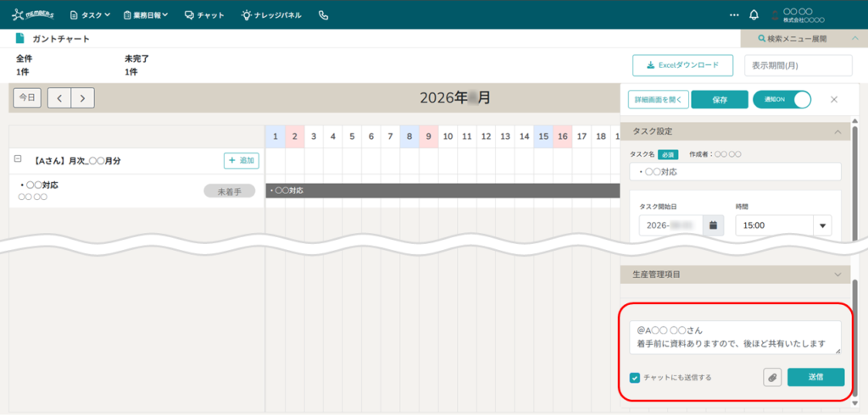The height and width of the screenshot is (416, 868).
Task: Open the three-dots more menu
Action: [734, 15]
